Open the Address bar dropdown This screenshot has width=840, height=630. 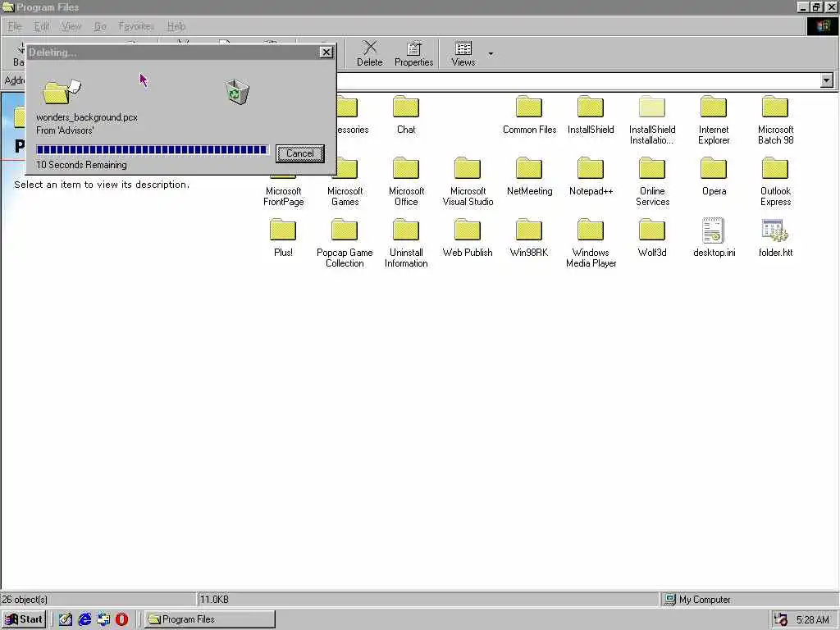827,80
